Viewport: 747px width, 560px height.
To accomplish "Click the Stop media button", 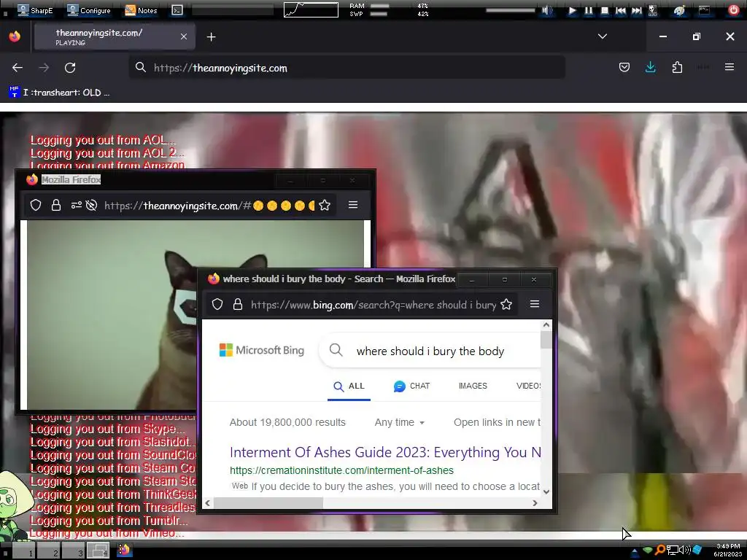I will pyautogui.click(x=605, y=10).
